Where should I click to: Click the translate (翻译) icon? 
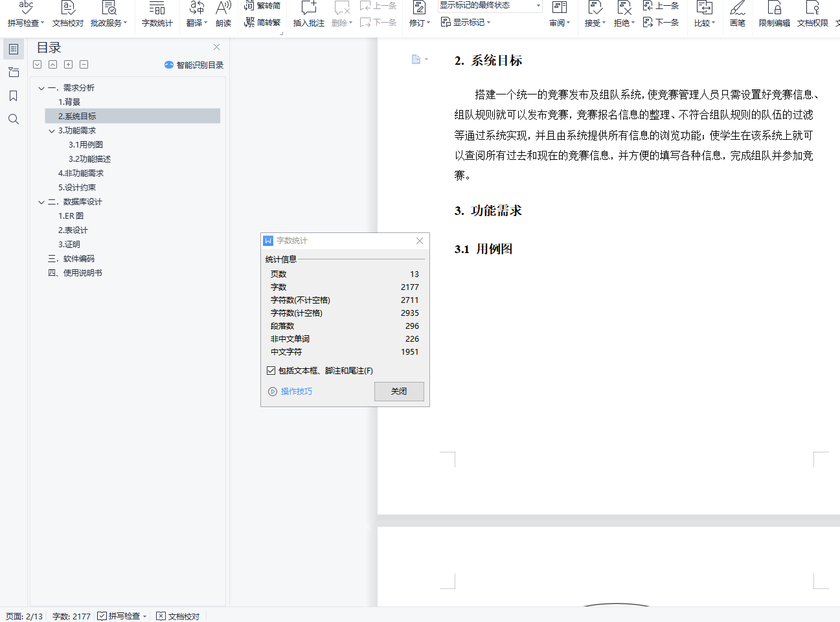click(196, 8)
